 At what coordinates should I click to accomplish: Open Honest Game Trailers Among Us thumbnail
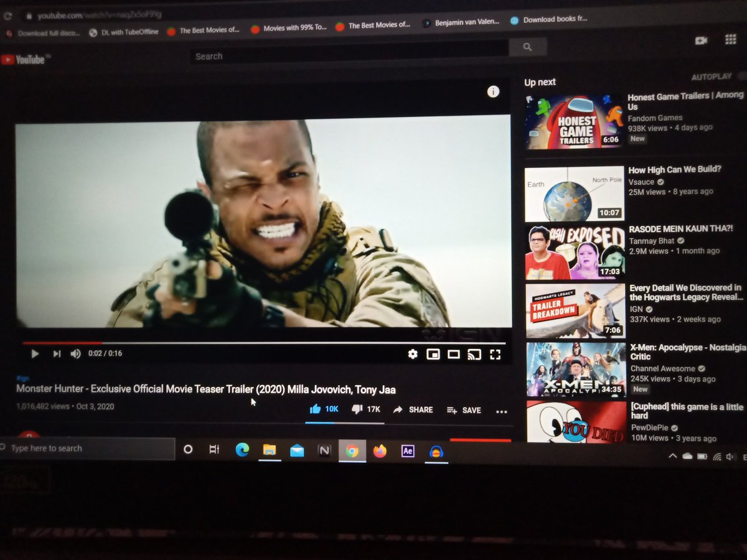pos(574,121)
